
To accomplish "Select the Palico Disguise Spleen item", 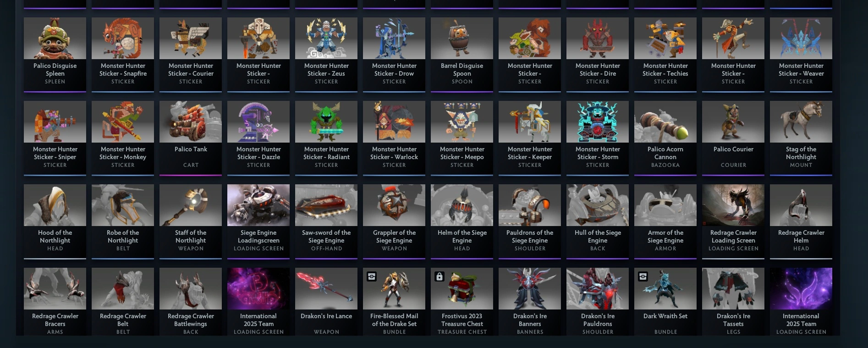I will [55, 55].
